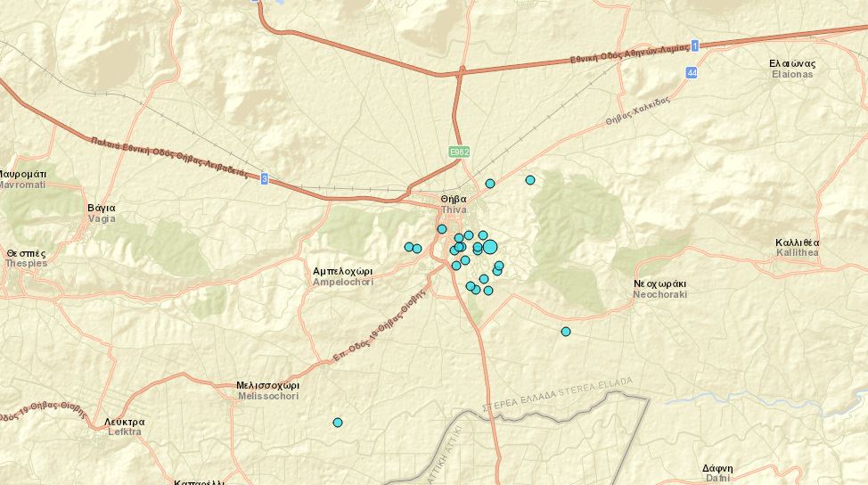Select the Melissochori place name
The width and height of the screenshot is (868, 485).
pos(267,390)
